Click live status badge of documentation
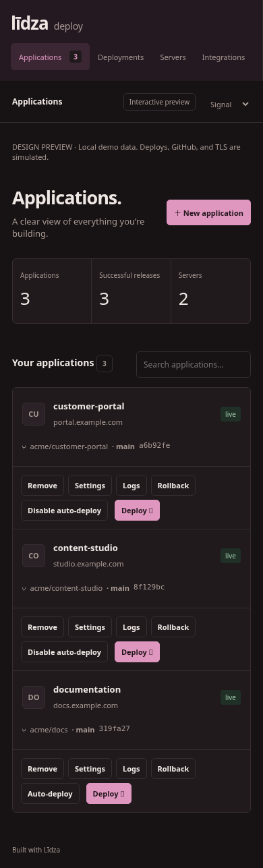 [231, 697]
